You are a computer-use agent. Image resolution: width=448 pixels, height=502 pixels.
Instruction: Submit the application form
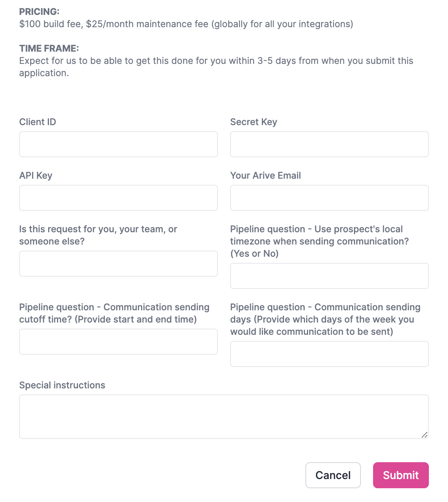[401, 475]
